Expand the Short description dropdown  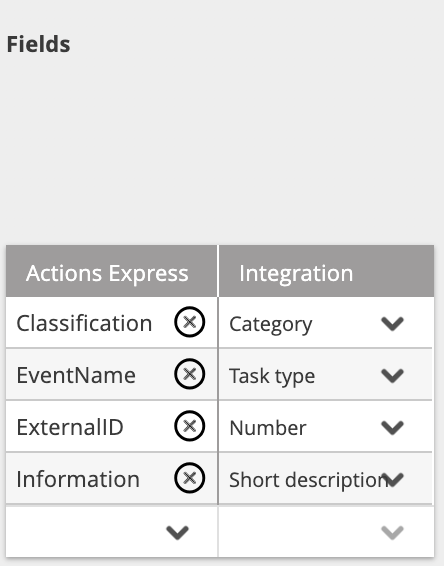(x=392, y=479)
